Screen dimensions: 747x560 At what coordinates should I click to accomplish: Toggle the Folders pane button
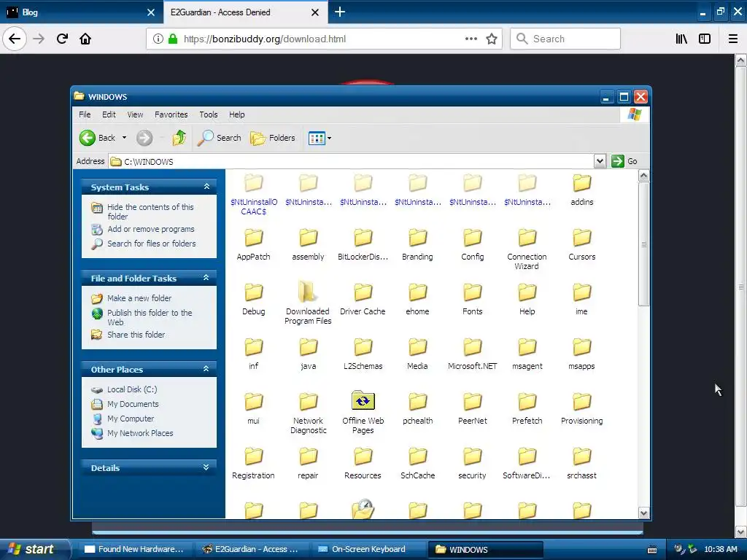tap(273, 138)
